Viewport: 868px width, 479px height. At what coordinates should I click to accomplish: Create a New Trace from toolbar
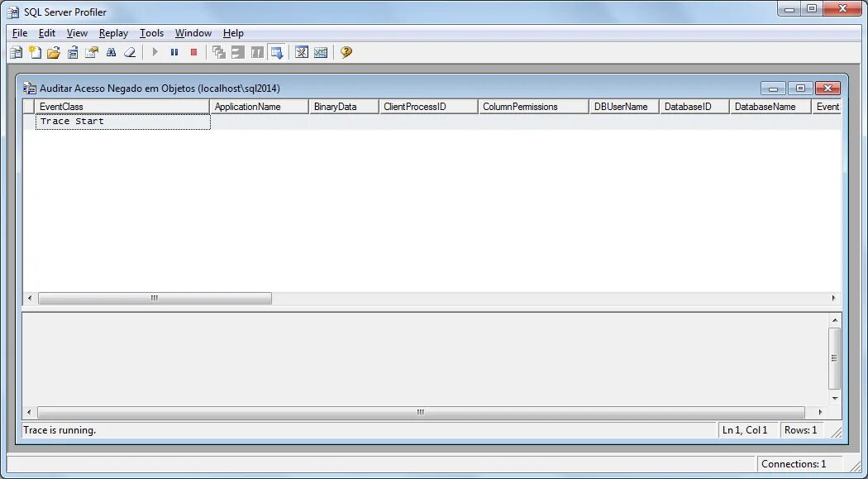(x=16, y=53)
